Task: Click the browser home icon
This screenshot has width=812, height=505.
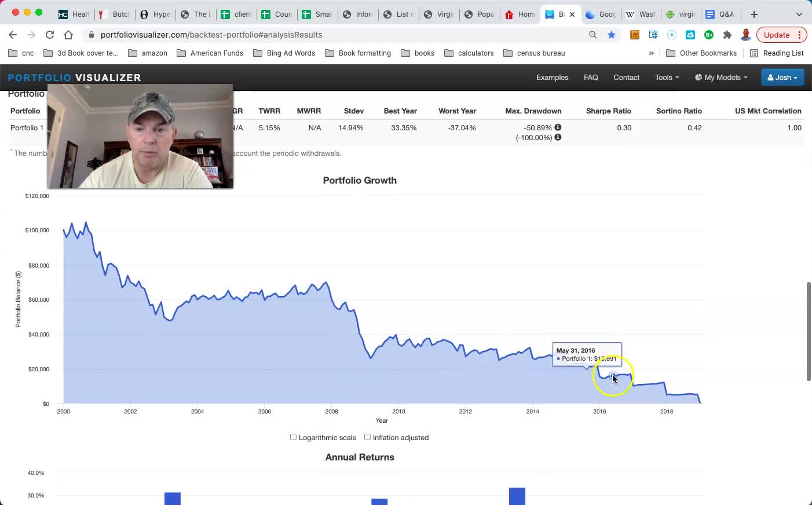Action: click(68, 35)
